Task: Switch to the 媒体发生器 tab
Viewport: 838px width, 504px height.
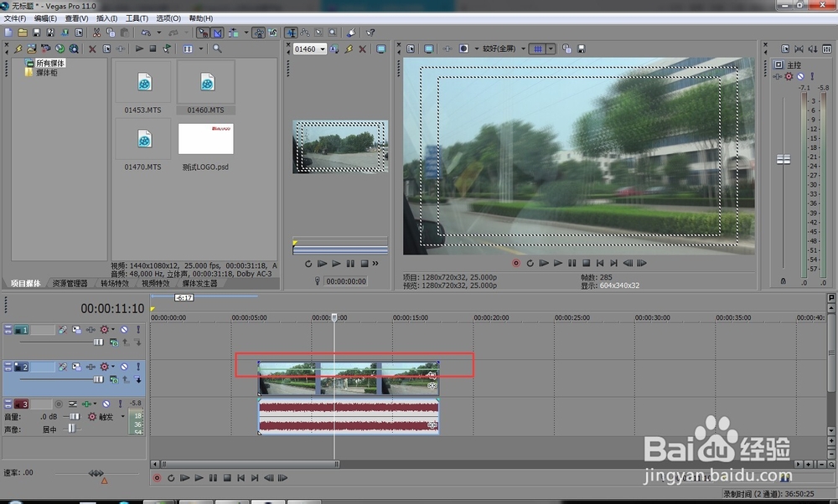Action: (x=200, y=284)
